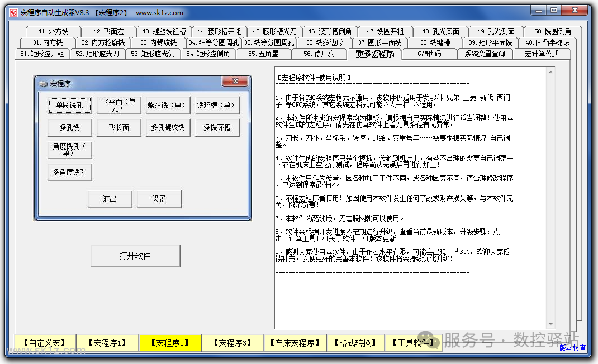
Task: Switch to tab 41. 外方铣
Action: (54, 31)
